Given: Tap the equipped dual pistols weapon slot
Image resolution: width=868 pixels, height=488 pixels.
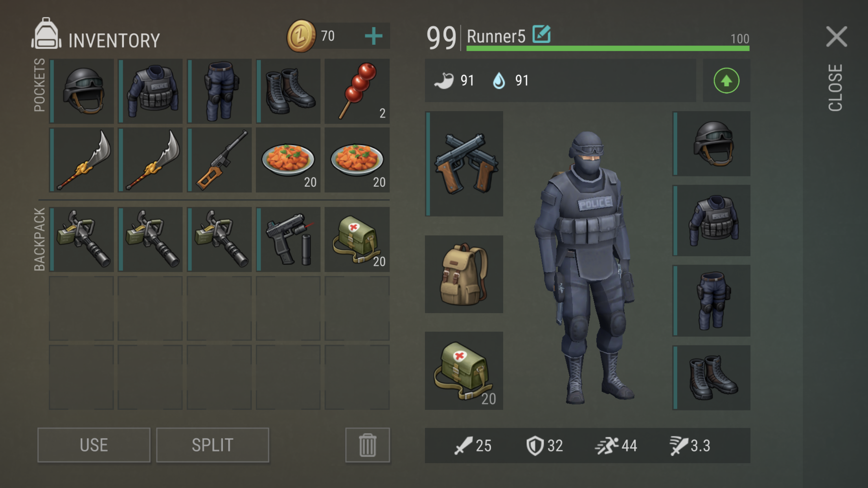Looking at the screenshot, I should pyautogui.click(x=464, y=163).
